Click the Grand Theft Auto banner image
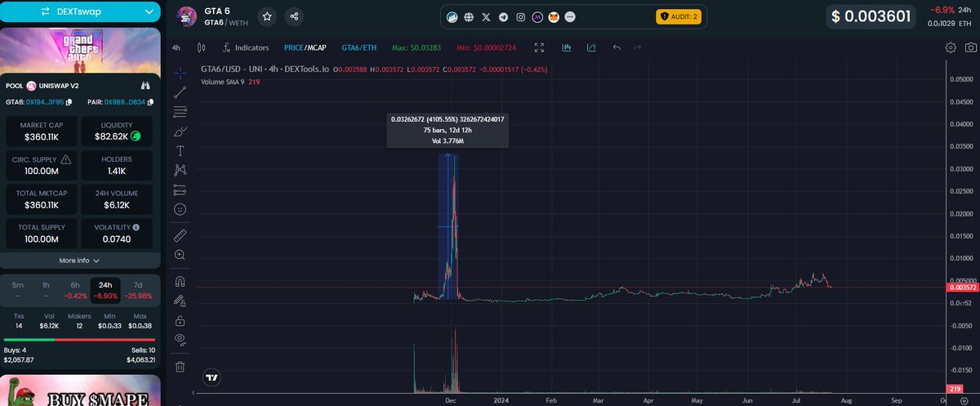The image size is (980, 406). click(80, 51)
